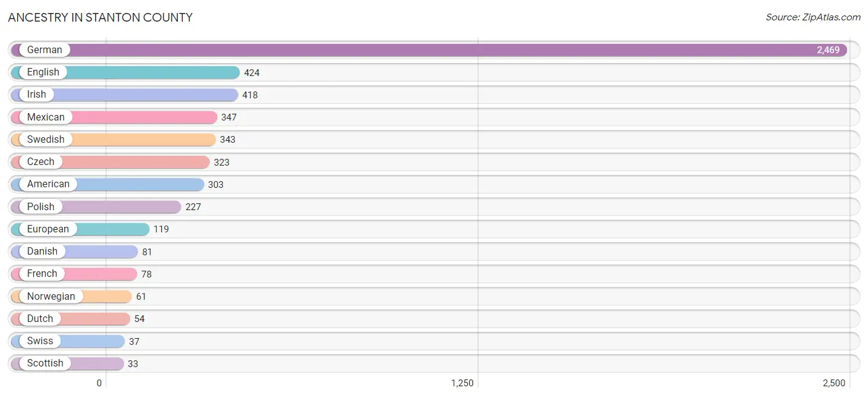Select the Czech label pill
This screenshot has width=868, height=398.
tap(41, 162)
